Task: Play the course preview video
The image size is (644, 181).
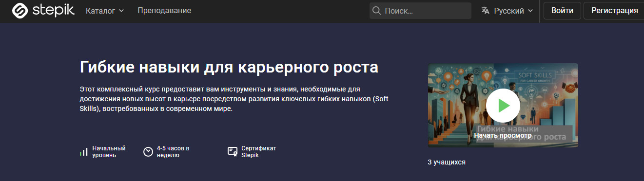Action: click(503, 106)
